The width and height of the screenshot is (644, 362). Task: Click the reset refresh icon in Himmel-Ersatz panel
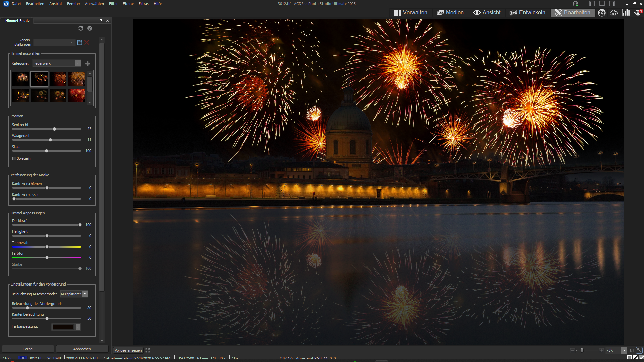pyautogui.click(x=80, y=28)
